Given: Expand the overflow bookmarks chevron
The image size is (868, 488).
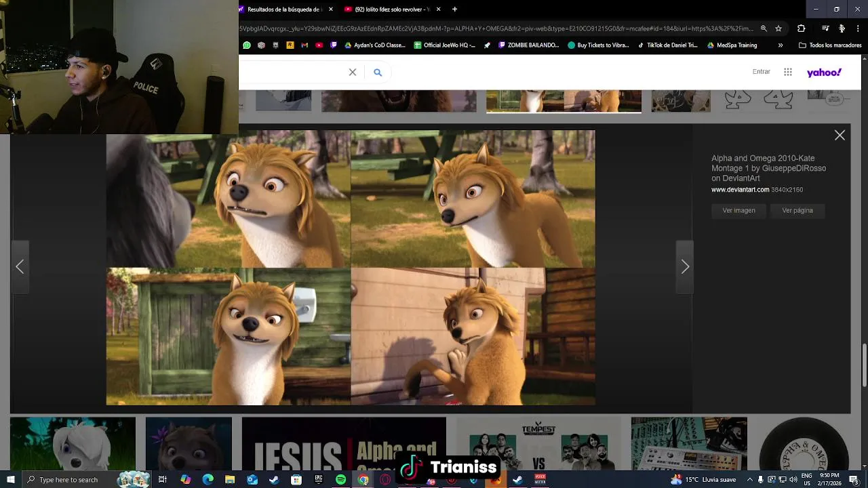Looking at the screenshot, I should (781, 45).
